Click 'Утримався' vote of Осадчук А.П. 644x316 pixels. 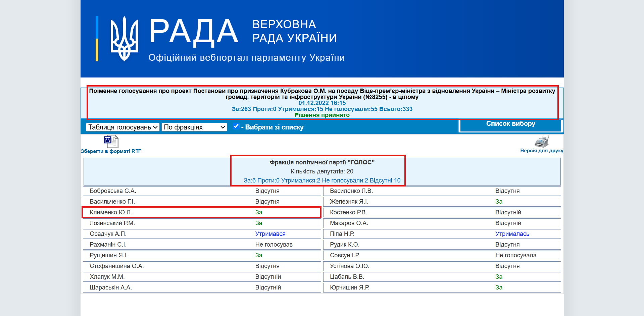(270, 234)
